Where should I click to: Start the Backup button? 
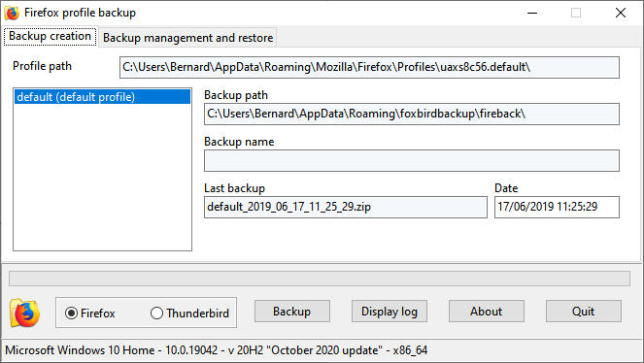coord(292,312)
